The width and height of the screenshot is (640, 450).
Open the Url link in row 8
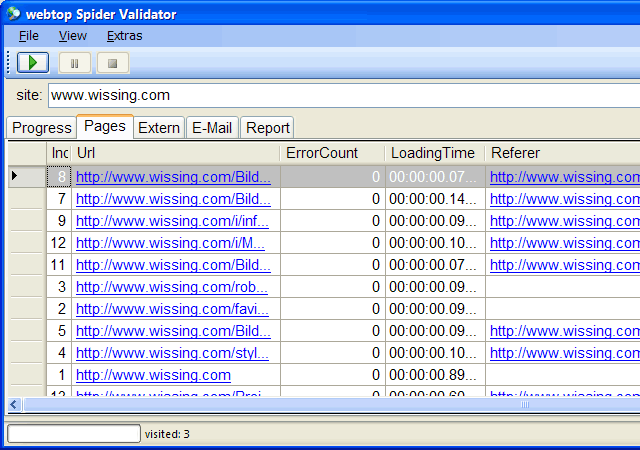173,177
